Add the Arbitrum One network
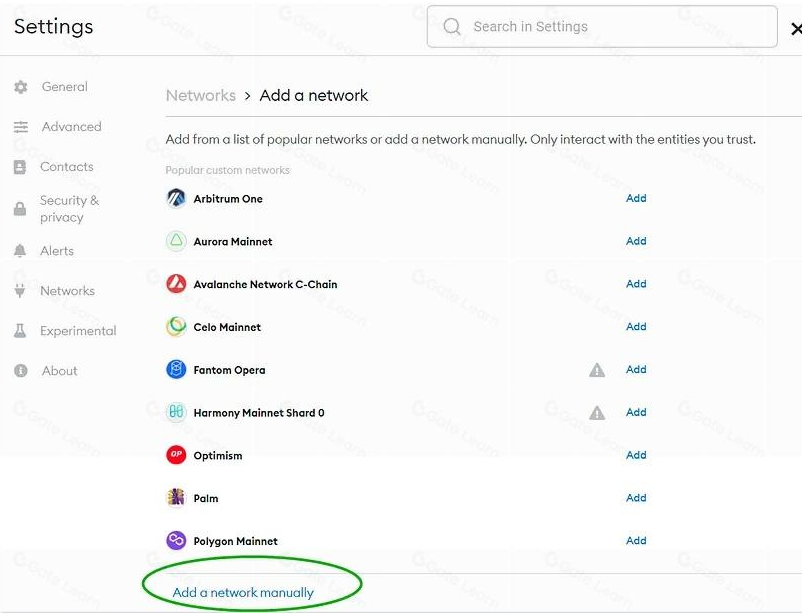This screenshot has width=802, height=614. tap(636, 198)
